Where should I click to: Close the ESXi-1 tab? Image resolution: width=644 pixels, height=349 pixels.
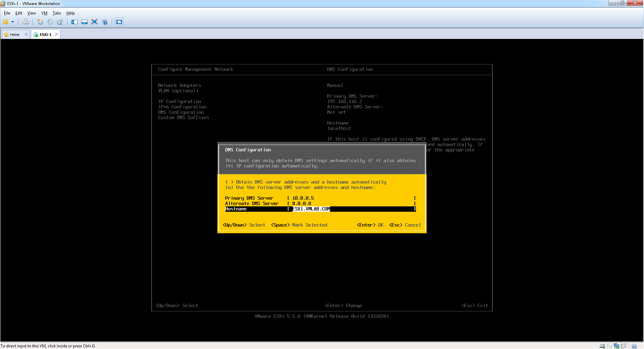coord(56,34)
